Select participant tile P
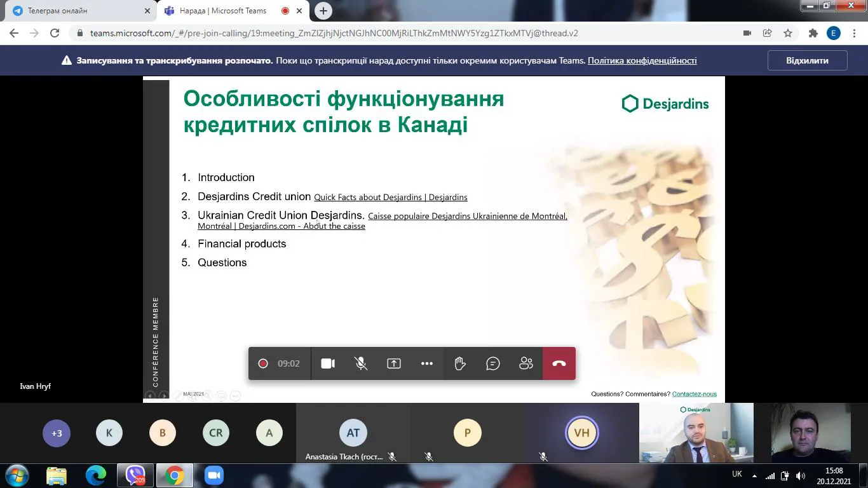Image resolution: width=868 pixels, height=488 pixels. click(468, 433)
